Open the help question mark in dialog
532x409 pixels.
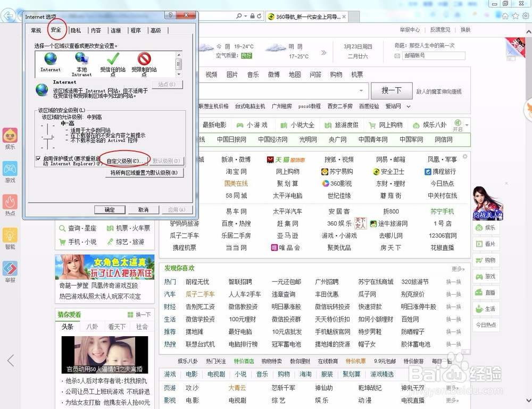[x=171, y=15]
